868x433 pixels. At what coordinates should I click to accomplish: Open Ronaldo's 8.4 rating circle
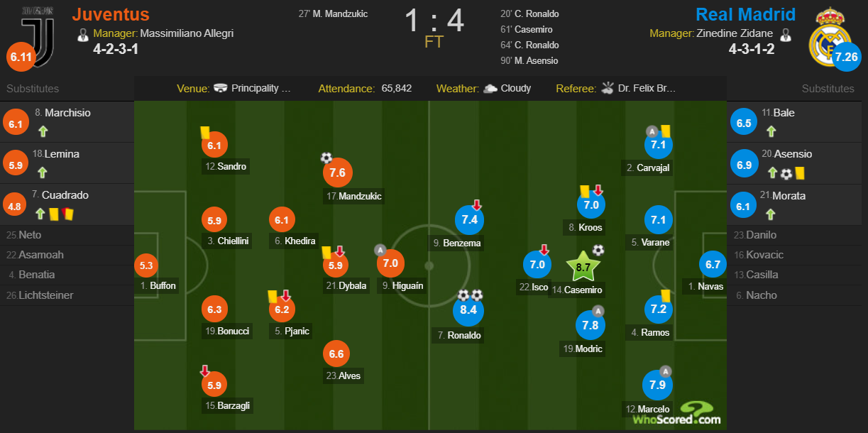[468, 310]
